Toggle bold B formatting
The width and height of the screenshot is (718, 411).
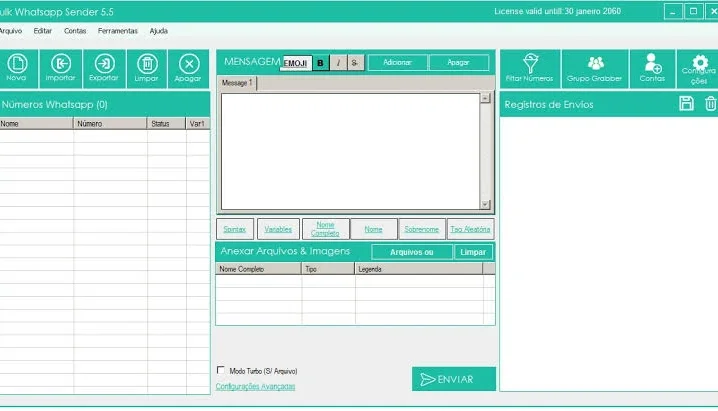tap(321, 63)
